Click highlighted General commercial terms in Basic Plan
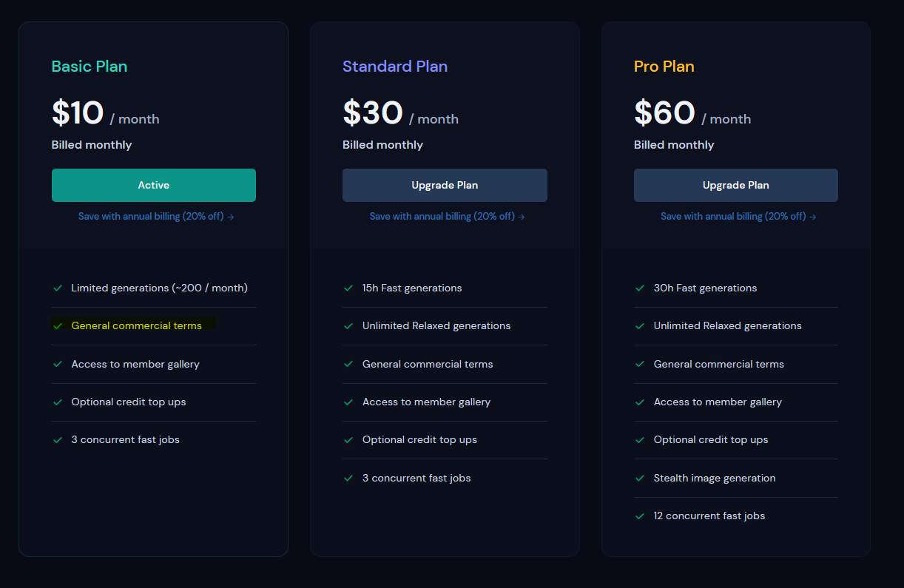This screenshot has width=904, height=588. [136, 325]
